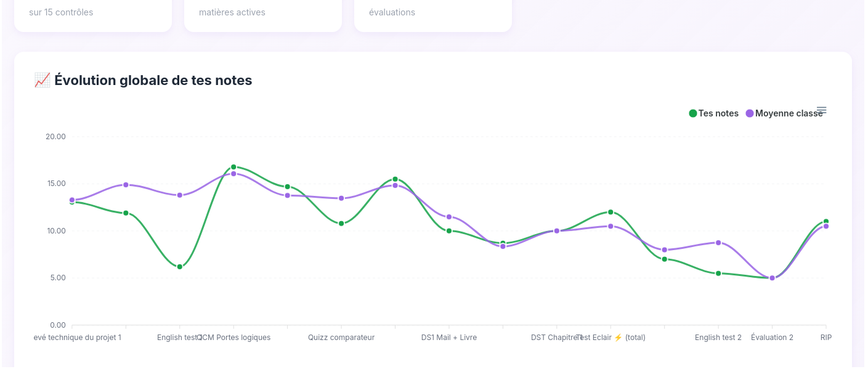Click green point at Quizz comparateur
The width and height of the screenshot is (868, 369).
[341, 224]
